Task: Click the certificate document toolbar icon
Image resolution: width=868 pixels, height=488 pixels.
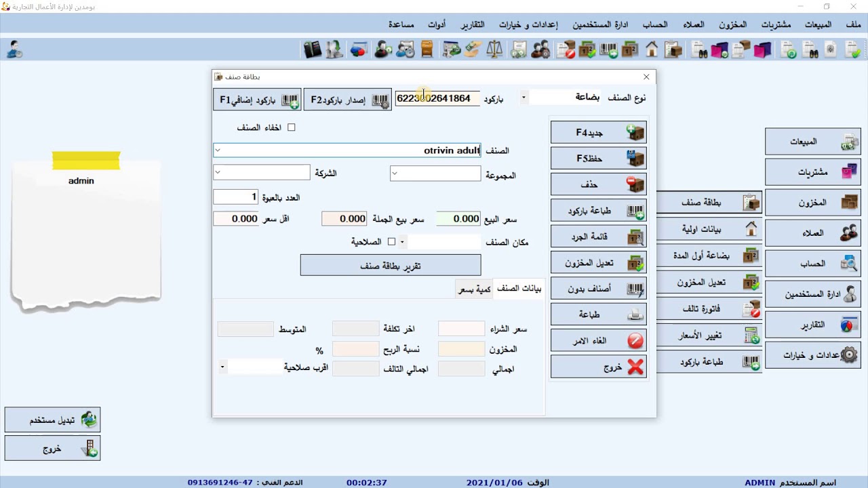Action: pyautogui.click(x=519, y=49)
